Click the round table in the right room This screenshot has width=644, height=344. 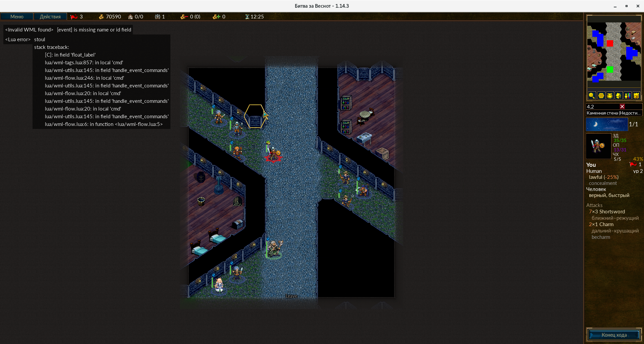[365, 114]
